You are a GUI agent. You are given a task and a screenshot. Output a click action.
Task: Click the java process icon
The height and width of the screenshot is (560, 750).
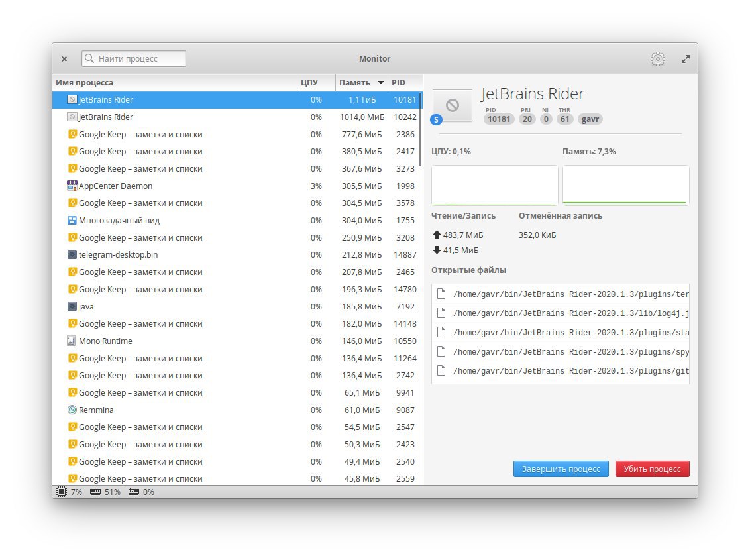point(72,306)
